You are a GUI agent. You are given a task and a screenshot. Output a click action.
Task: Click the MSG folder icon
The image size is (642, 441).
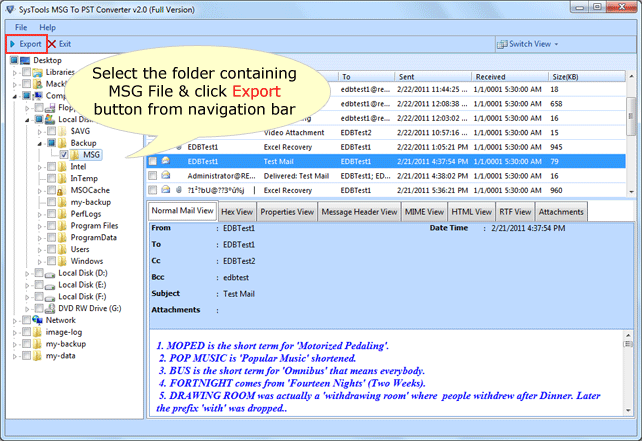click(x=75, y=155)
